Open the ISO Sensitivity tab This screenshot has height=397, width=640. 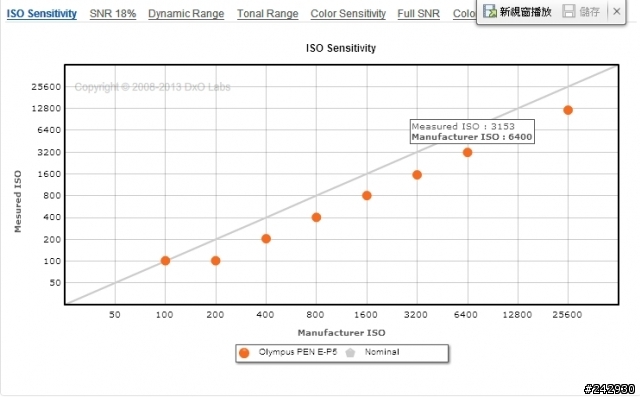[x=42, y=13]
